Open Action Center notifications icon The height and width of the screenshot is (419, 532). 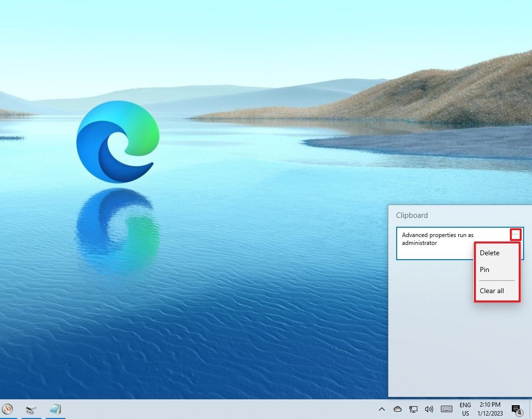(516, 410)
